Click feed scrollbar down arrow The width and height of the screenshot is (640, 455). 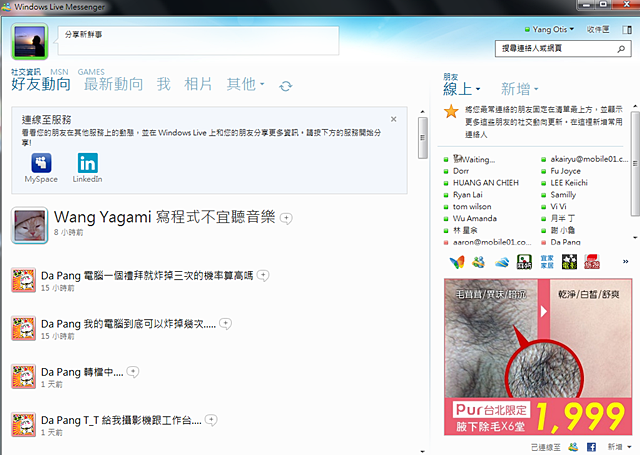pos(422,451)
